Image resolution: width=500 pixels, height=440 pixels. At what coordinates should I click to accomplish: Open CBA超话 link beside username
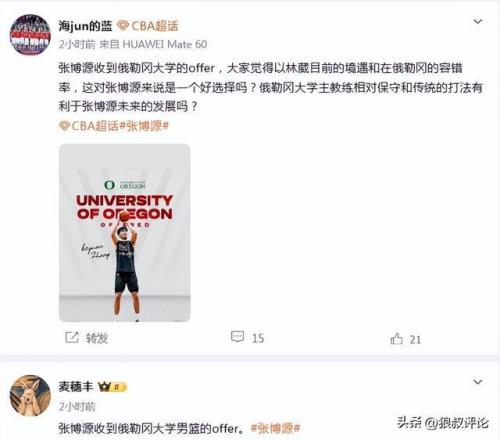click(x=155, y=26)
